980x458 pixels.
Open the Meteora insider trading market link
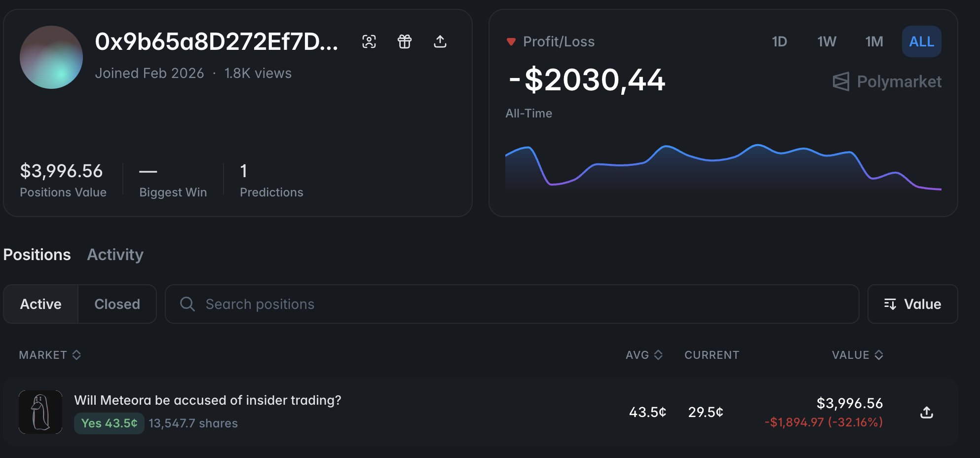tap(208, 400)
